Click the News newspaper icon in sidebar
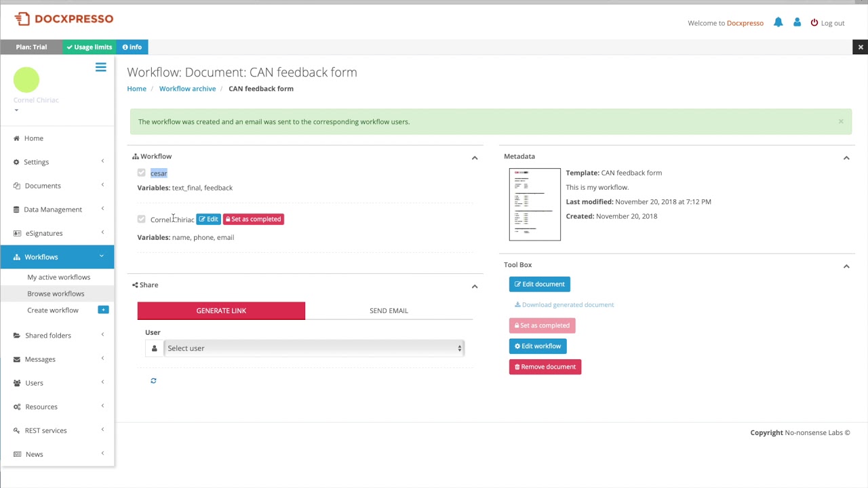This screenshot has height=488, width=868. click(17, 454)
